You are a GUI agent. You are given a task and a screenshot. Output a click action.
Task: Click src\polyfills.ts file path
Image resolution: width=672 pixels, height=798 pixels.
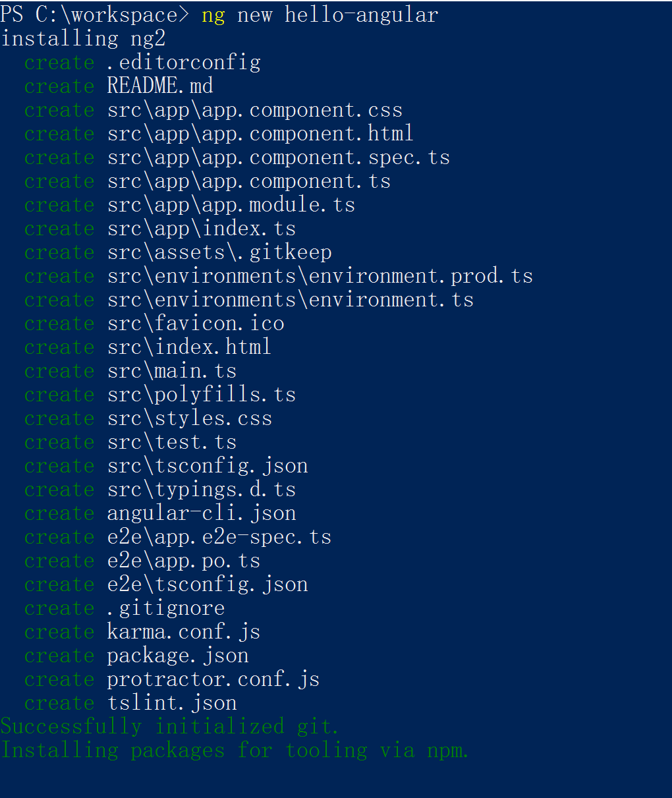click(x=202, y=395)
